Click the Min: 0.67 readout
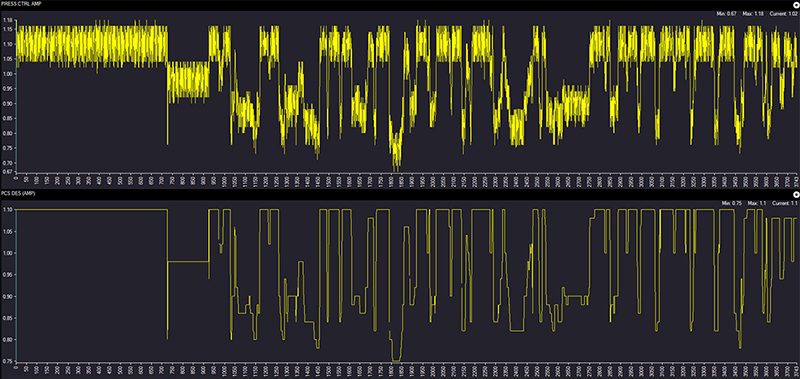The width and height of the screenshot is (800, 379). coord(727,14)
